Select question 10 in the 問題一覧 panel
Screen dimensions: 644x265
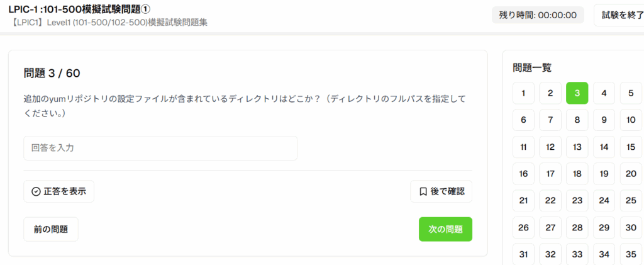[631, 120]
